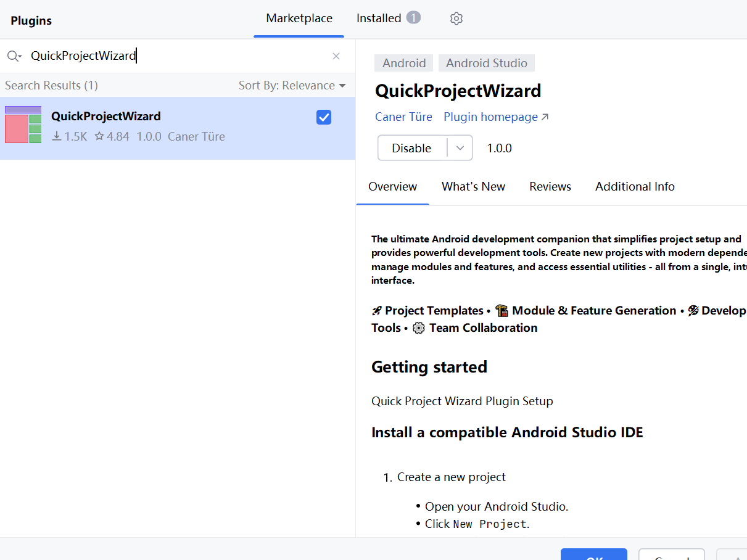Click the Caner Türe text in result row
Viewport: 747px width, 560px height.
[x=196, y=136]
